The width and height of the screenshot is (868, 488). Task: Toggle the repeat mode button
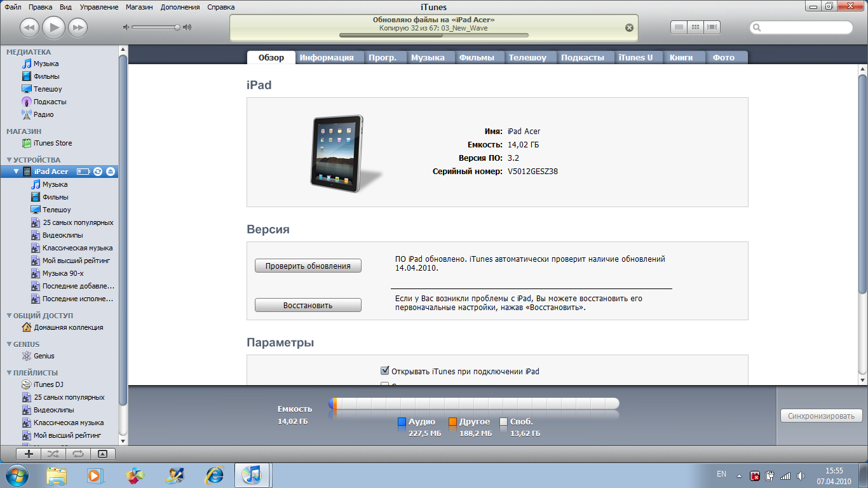78,454
